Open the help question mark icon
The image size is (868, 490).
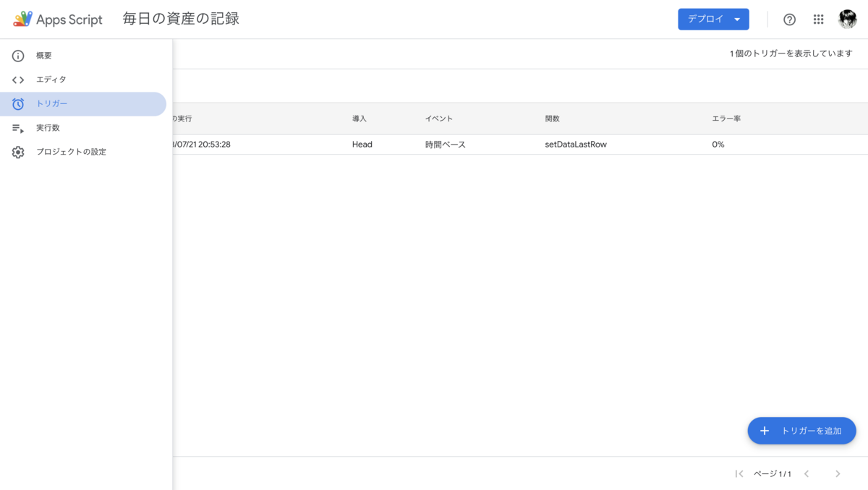pos(789,20)
